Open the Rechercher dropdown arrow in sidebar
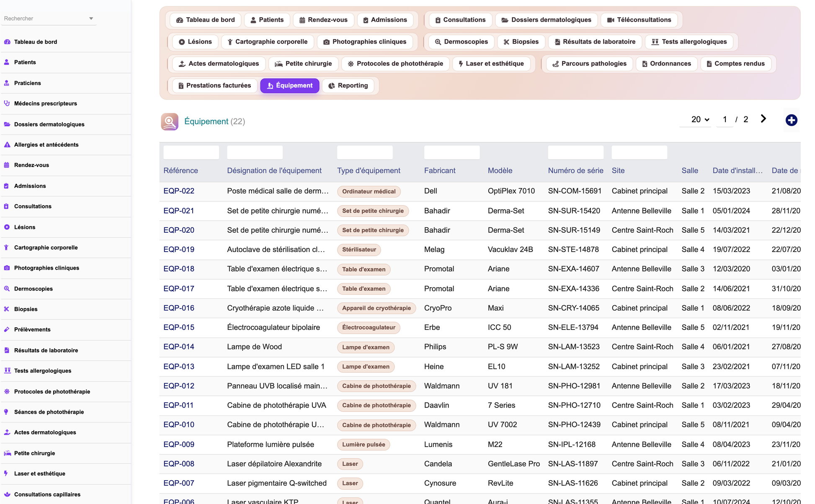Viewport: 815px width, 504px height. coord(91,18)
